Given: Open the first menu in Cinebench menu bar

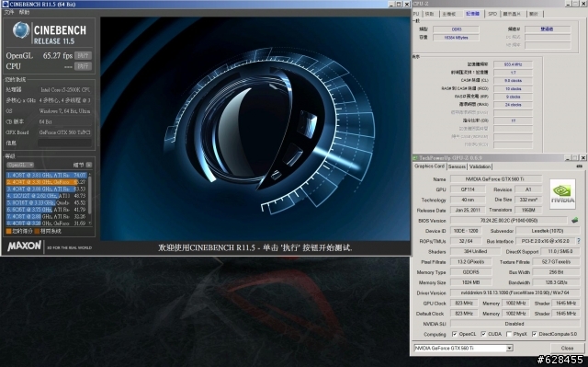Looking at the screenshot, I should tap(9, 12).
